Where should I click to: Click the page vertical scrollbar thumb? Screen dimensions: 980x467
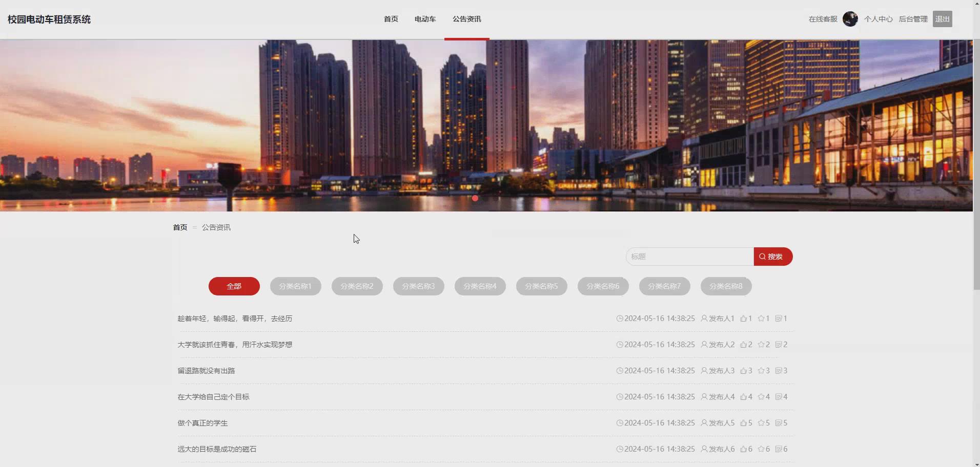pyautogui.click(x=976, y=165)
